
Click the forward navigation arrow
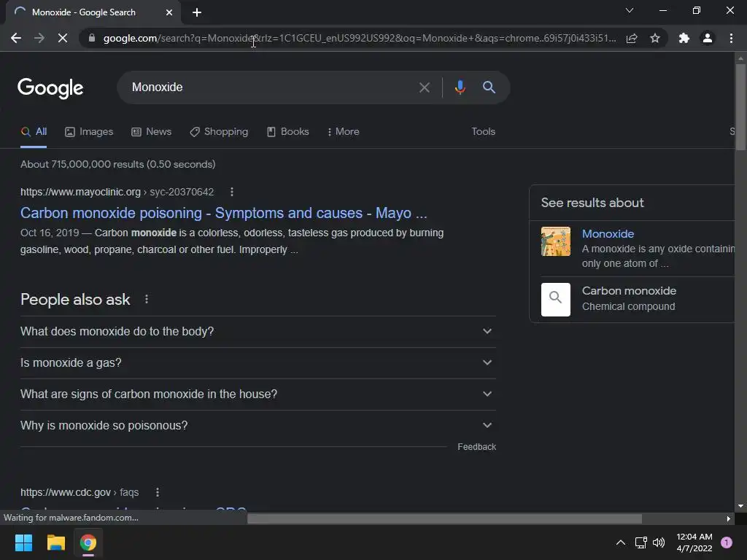pyautogui.click(x=39, y=38)
